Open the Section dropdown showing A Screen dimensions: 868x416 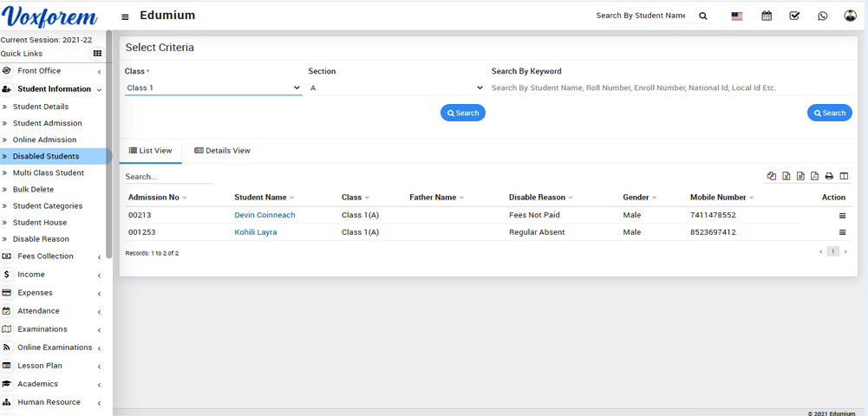pos(395,88)
